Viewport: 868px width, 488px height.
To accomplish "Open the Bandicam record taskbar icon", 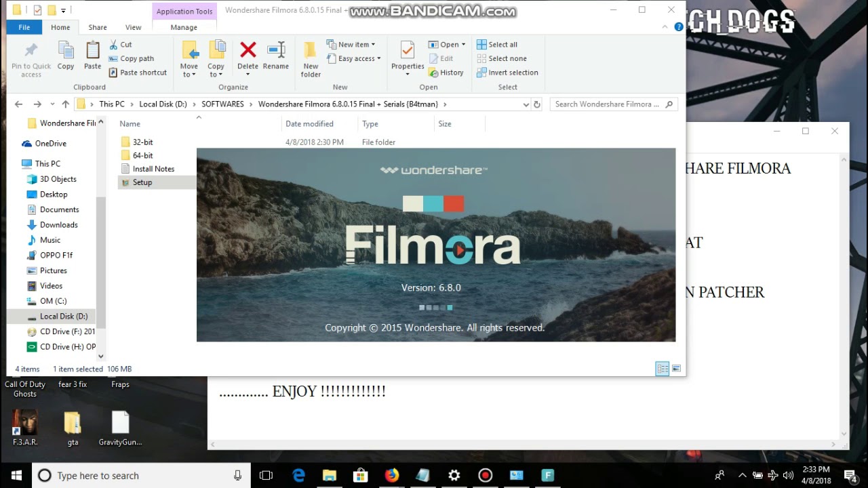I will pyautogui.click(x=486, y=476).
